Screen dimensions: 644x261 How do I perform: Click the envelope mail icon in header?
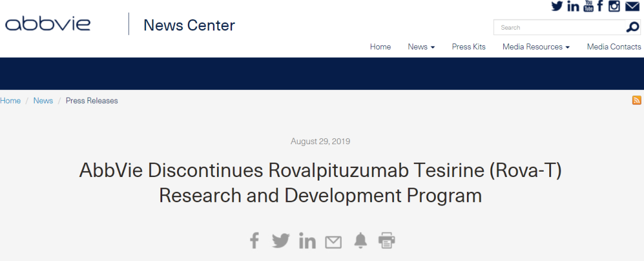[633, 7]
